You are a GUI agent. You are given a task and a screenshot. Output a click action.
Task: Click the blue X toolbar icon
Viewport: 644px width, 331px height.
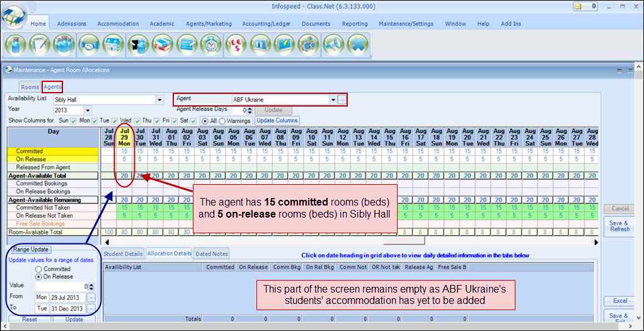[x=357, y=45]
